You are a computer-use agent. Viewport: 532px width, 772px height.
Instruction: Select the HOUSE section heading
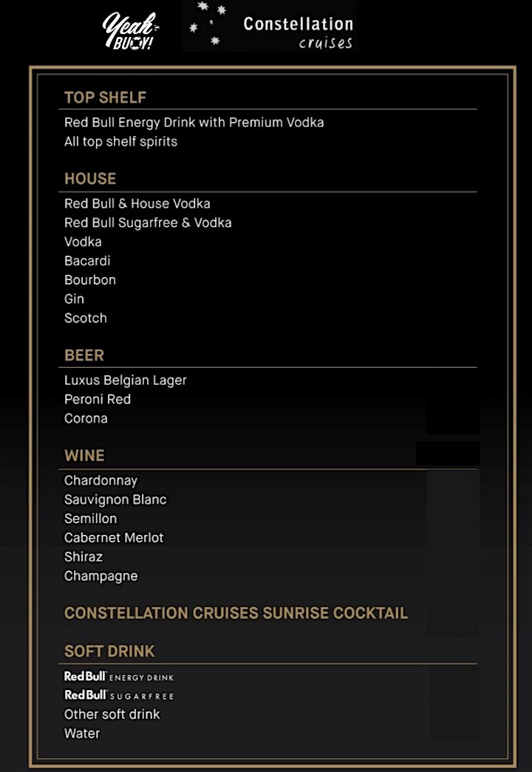(x=90, y=179)
